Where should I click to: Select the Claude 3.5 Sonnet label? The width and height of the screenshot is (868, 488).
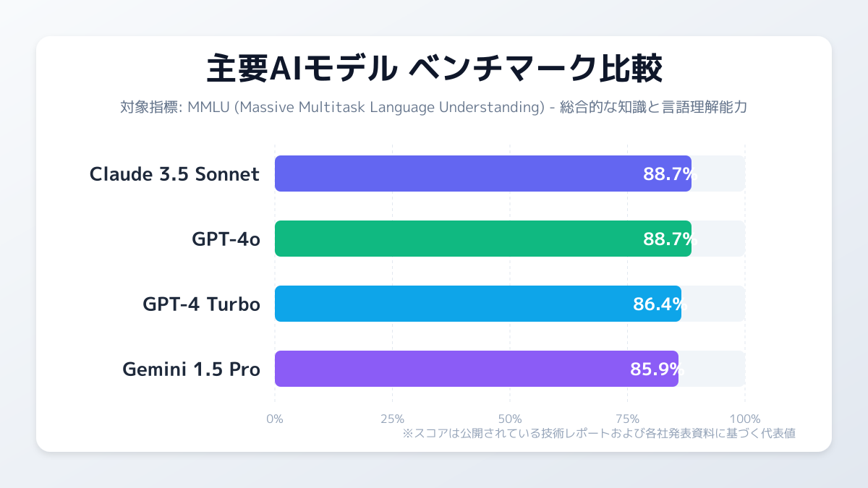pyautogui.click(x=174, y=174)
